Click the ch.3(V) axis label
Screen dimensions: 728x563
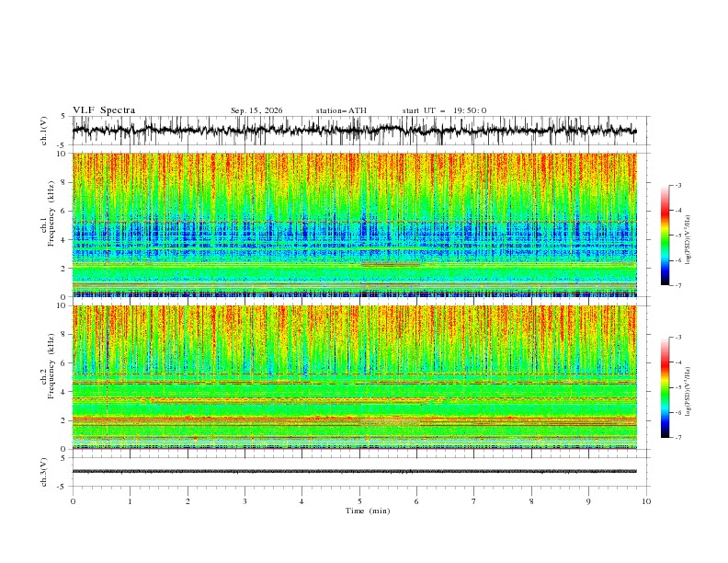click(x=44, y=472)
